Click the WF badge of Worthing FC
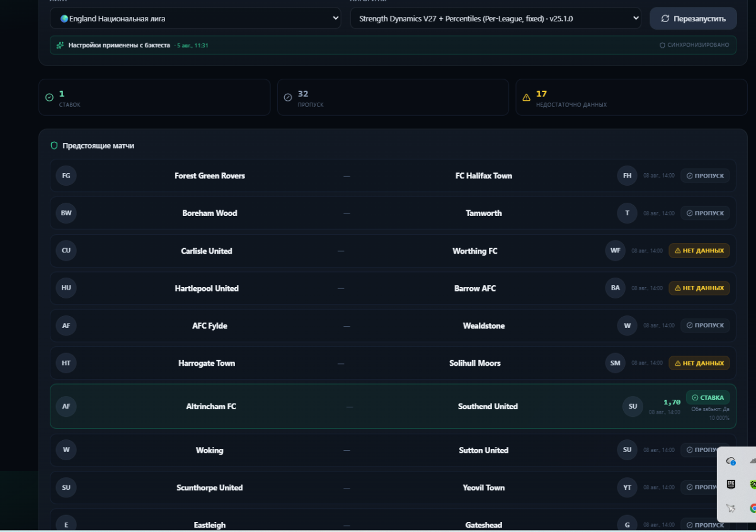 coord(616,251)
